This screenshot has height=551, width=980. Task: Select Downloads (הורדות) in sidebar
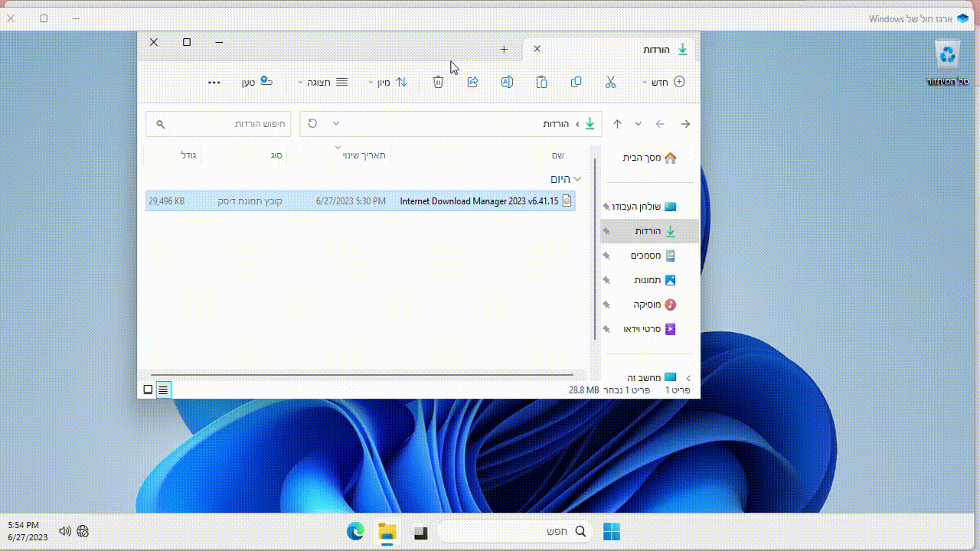tap(649, 231)
